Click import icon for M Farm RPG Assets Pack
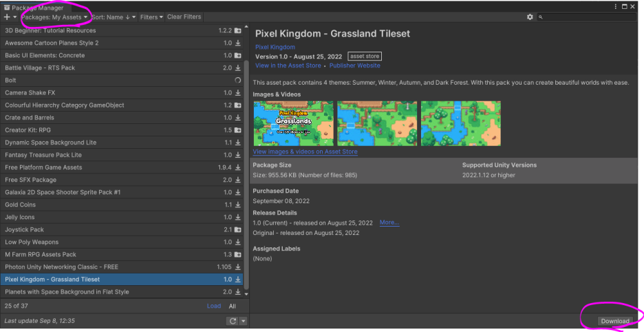644x332 pixels. [x=238, y=254]
